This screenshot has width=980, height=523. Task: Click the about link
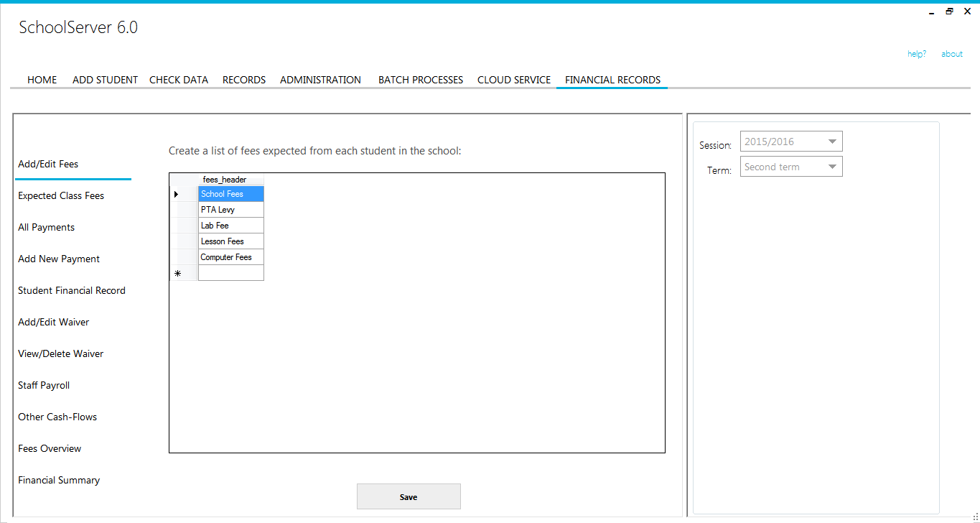click(951, 53)
